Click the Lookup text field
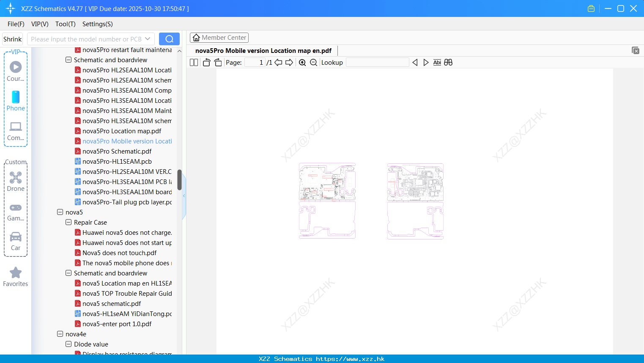644x363 pixels. tap(378, 62)
